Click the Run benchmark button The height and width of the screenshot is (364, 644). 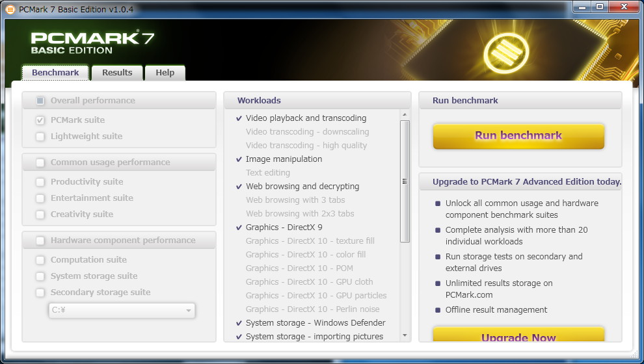tap(518, 136)
